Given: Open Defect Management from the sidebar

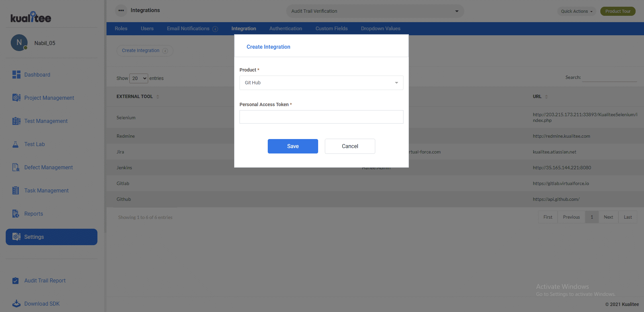Looking at the screenshot, I should point(48,167).
